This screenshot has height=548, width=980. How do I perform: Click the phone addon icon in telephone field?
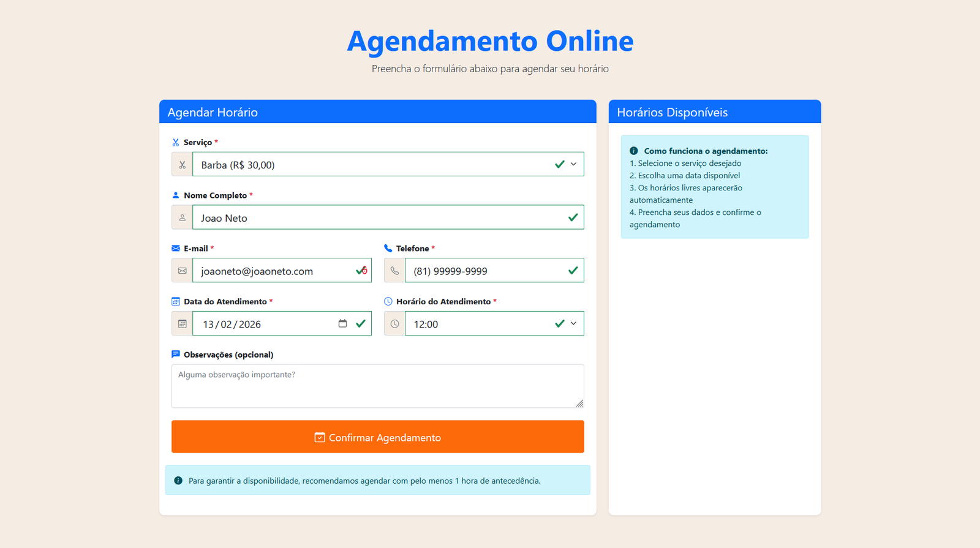point(394,271)
